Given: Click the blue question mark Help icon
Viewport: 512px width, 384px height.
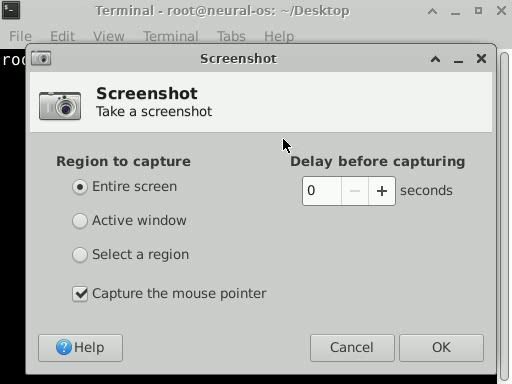Looking at the screenshot, I should [x=63, y=347].
